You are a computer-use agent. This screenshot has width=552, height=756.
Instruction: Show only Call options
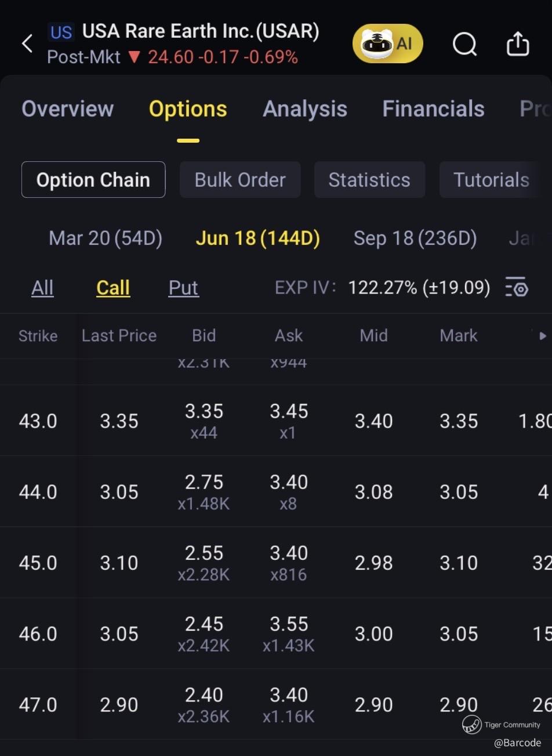pos(113,288)
